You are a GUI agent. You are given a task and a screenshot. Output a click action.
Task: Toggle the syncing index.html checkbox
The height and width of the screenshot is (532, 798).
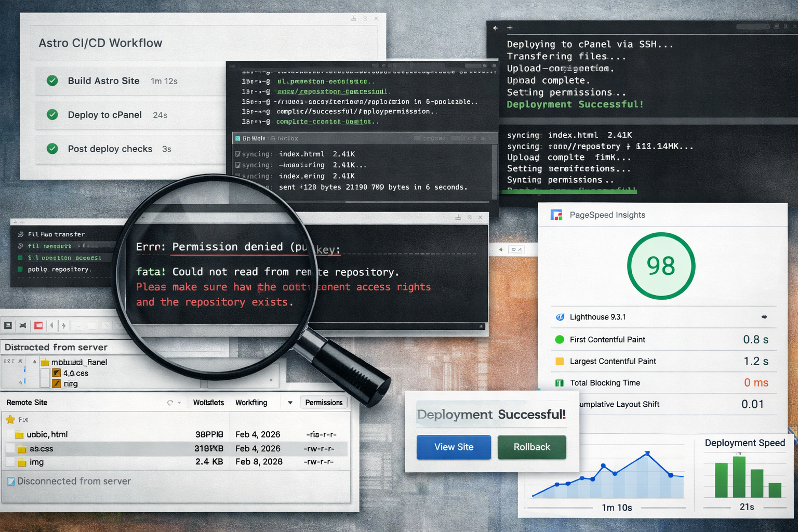click(239, 154)
